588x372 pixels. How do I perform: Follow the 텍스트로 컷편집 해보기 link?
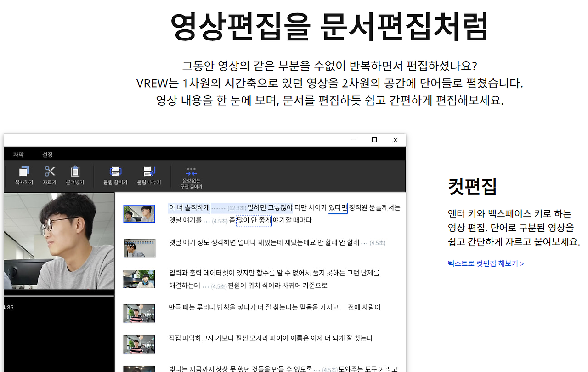(486, 263)
